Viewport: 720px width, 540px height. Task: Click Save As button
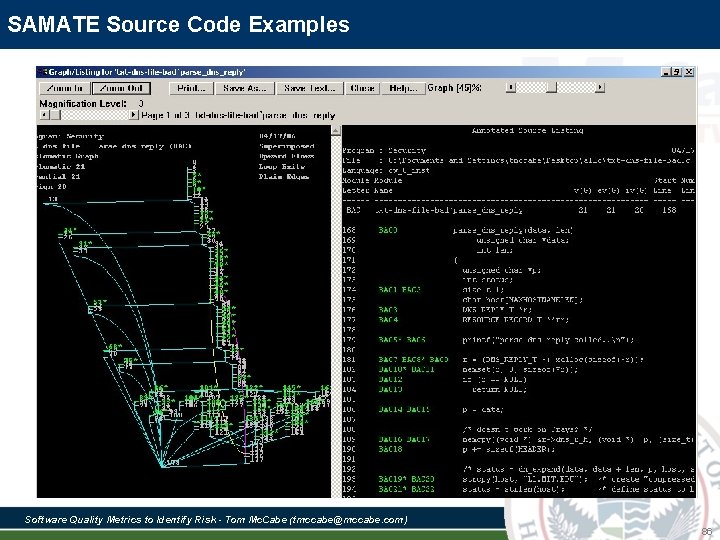[x=245, y=88]
